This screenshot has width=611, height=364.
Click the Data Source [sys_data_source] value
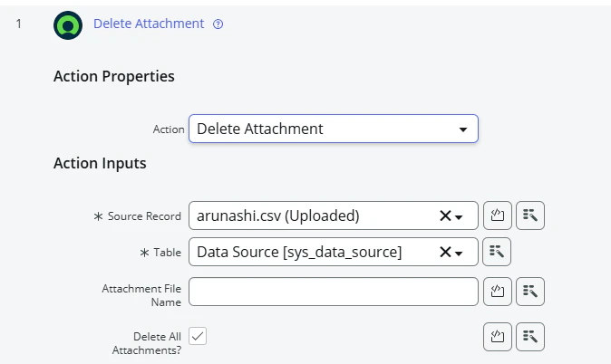click(x=299, y=252)
